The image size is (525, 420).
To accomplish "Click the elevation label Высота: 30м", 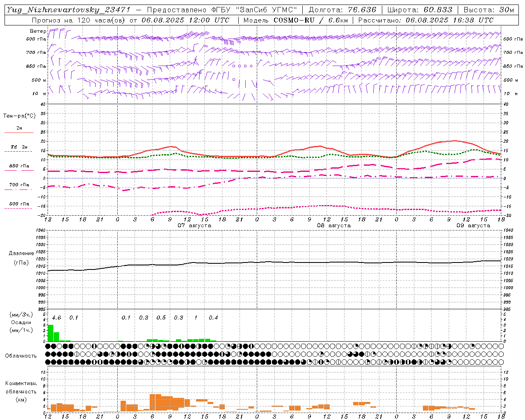I will coord(488,10).
